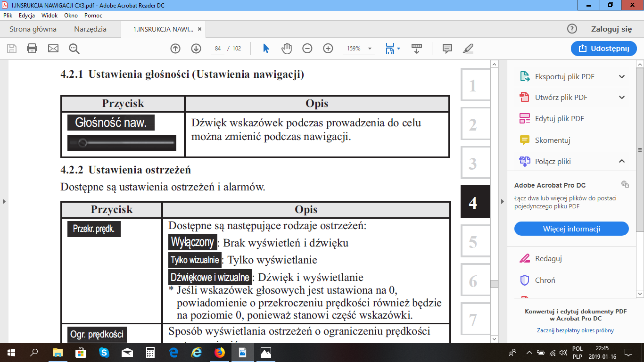The height and width of the screenshot is (362, 644).
Task: Open the Widok menu
Action: 50,16
